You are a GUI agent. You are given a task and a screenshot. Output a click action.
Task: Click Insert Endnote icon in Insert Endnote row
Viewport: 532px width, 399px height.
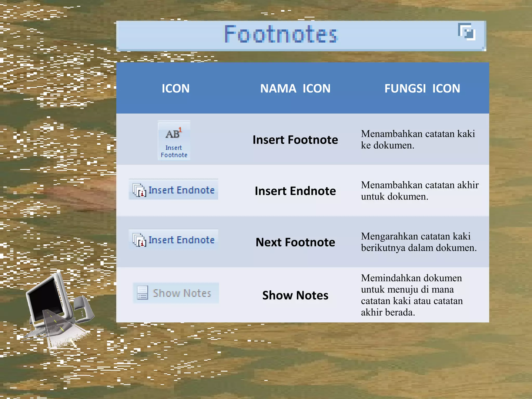173,190
